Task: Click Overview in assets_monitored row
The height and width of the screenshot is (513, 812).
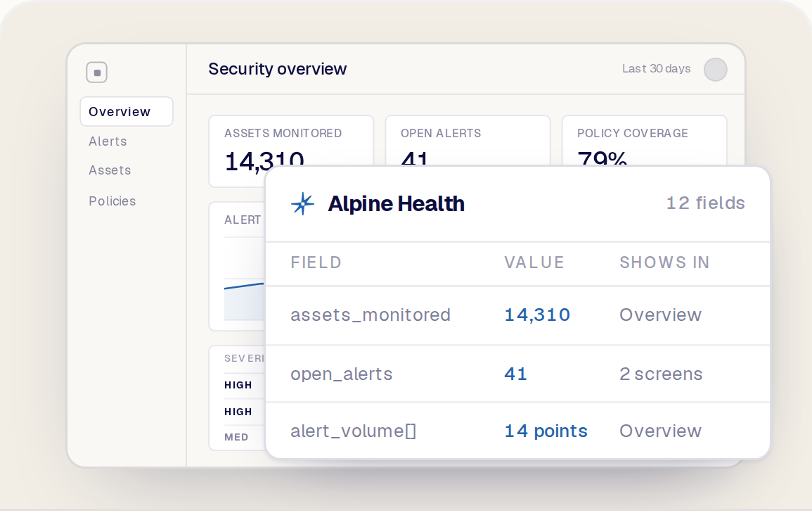Action: (x=660, y=315)
